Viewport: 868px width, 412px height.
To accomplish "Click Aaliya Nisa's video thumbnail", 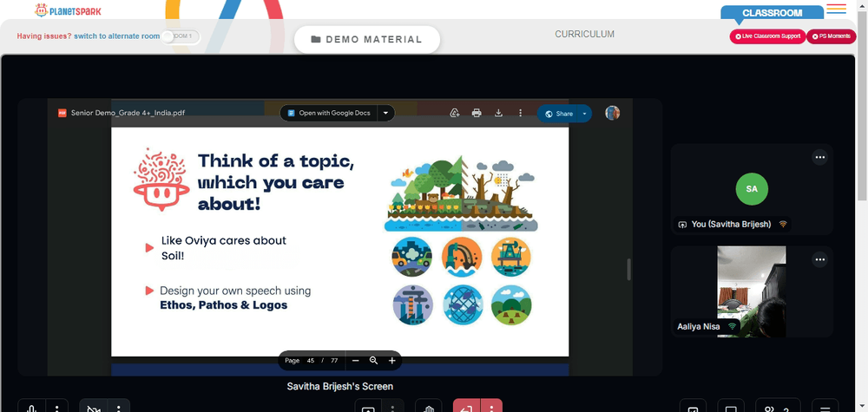I will point(752,291).
